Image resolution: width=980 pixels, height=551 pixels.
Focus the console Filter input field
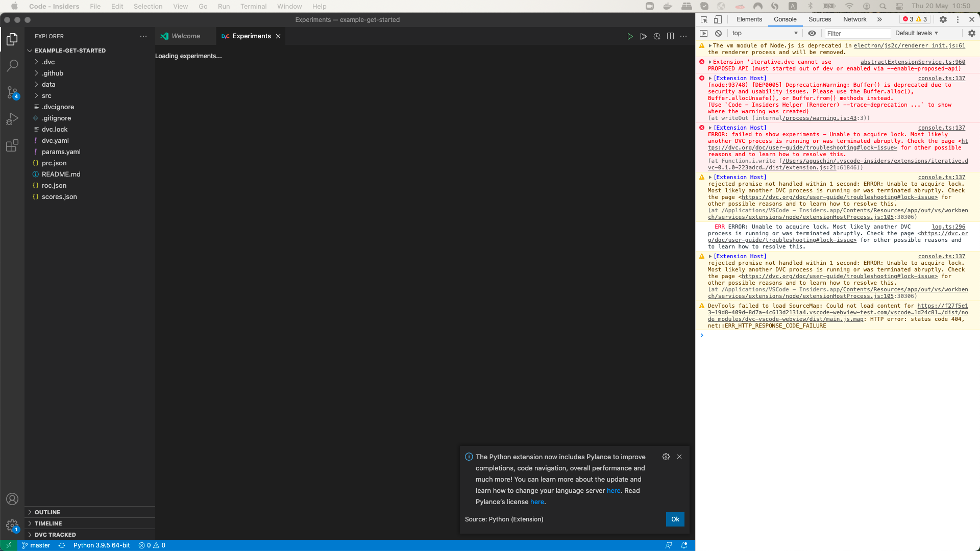(857, 33)
